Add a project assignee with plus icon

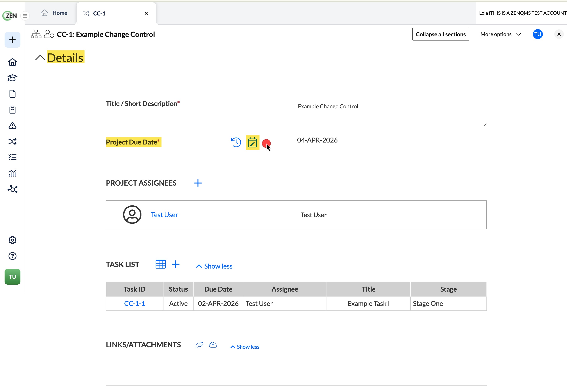coord(198,183)
